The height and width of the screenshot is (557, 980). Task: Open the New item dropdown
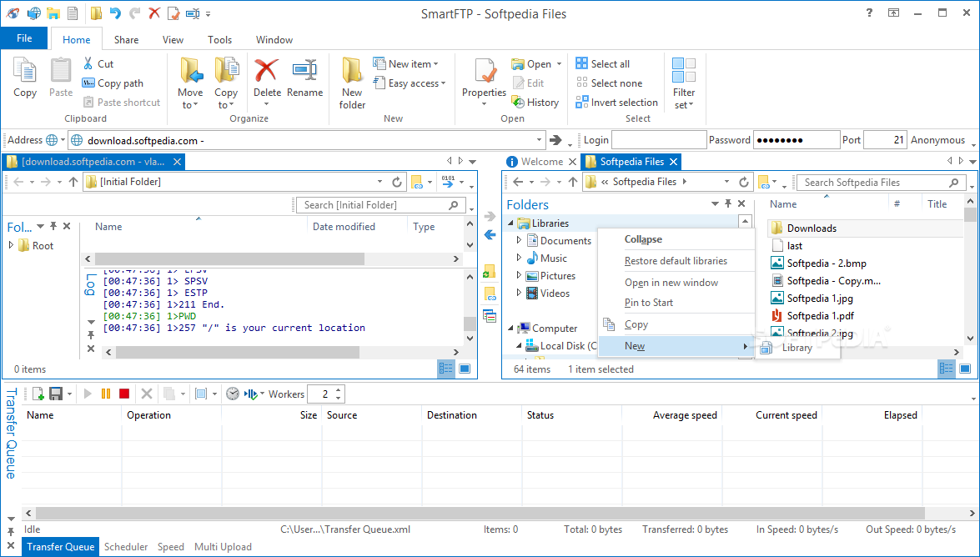435,63
